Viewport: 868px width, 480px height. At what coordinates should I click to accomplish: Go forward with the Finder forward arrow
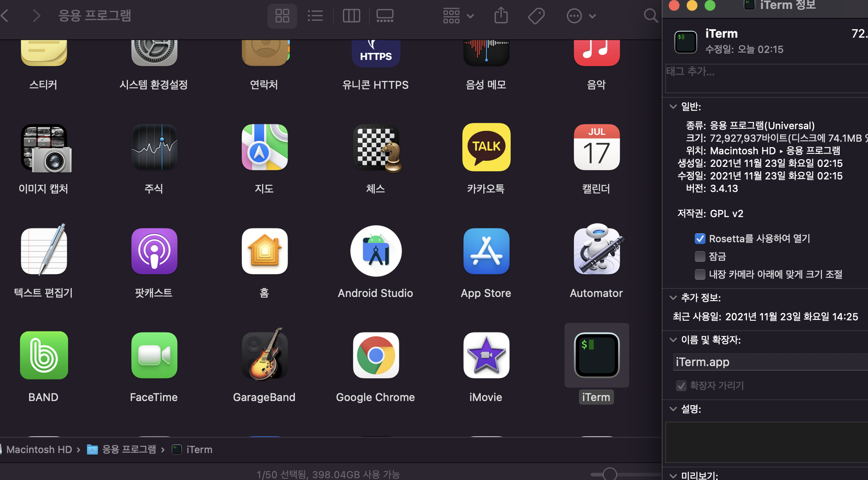[x=37, y=16]
